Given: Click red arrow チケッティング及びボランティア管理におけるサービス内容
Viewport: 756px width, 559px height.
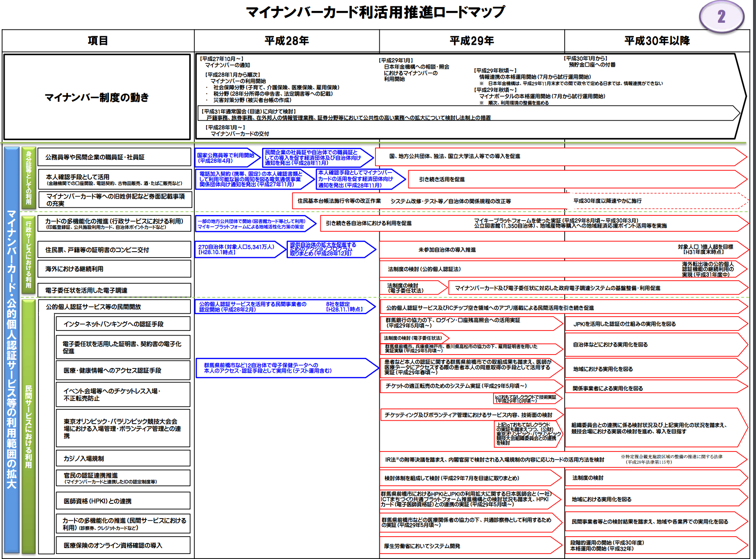Looking at the screenshot, I should pos(472,415).
